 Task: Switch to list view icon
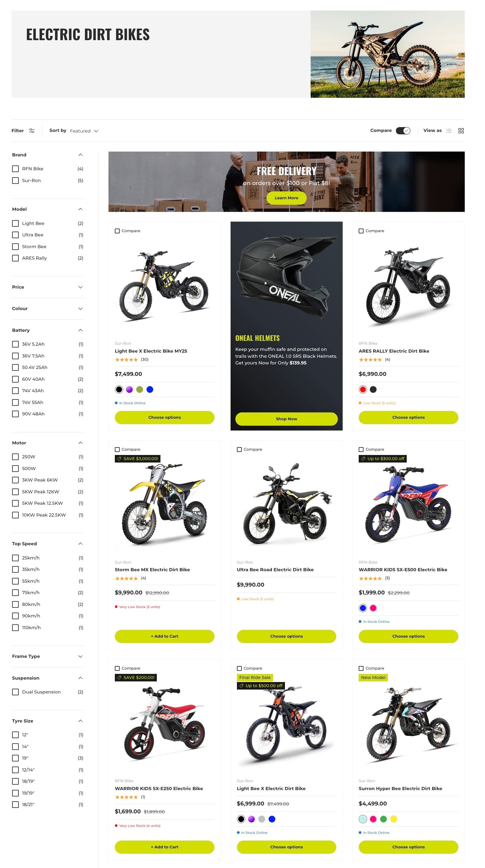tap(448, 131)
